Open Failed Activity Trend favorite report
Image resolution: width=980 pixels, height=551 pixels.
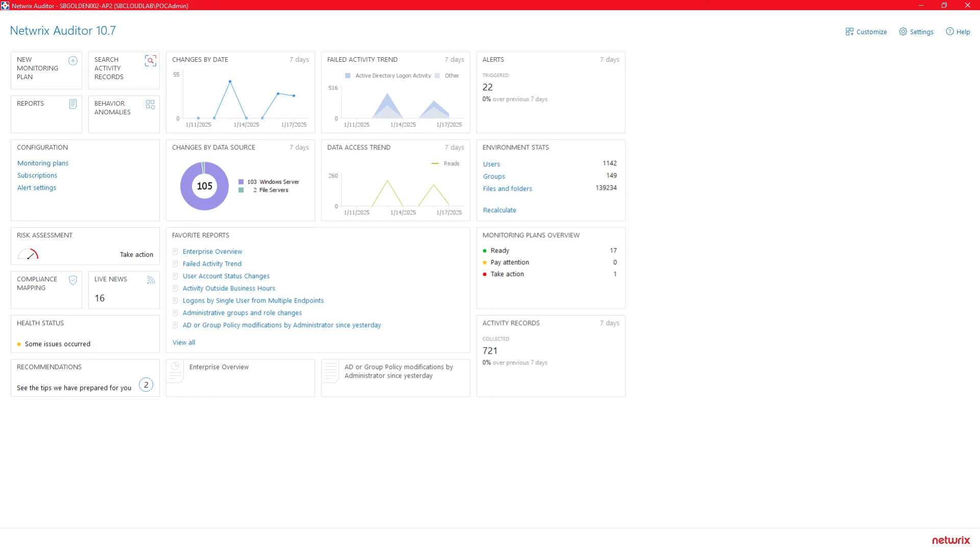click(212, 264)
